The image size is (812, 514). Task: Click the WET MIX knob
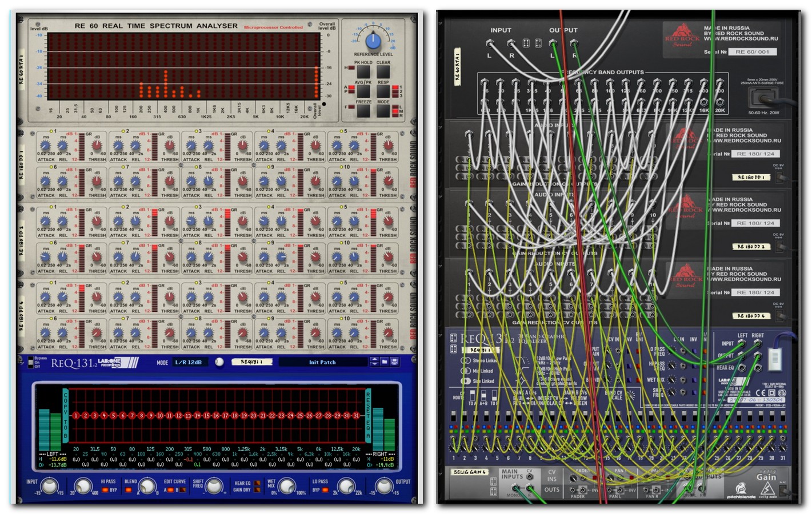tap(286, 486)
